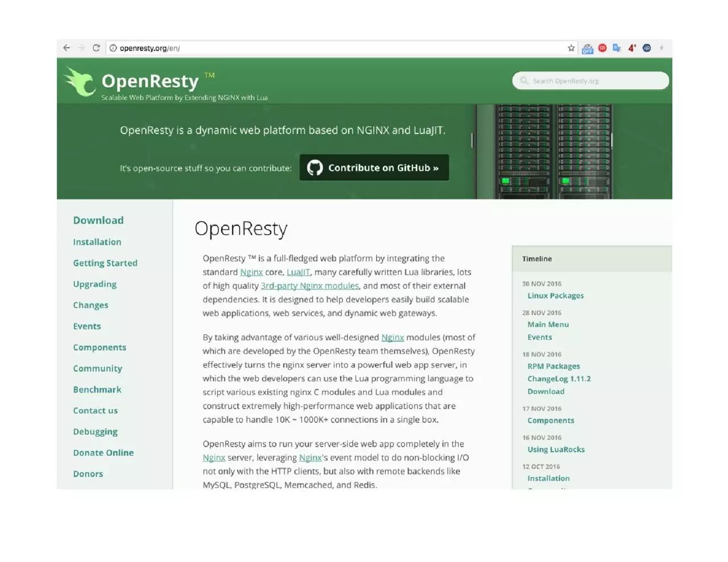Open the Benchmark sidebar item
This screenshot has height=562, width=728.
(97, 389)
